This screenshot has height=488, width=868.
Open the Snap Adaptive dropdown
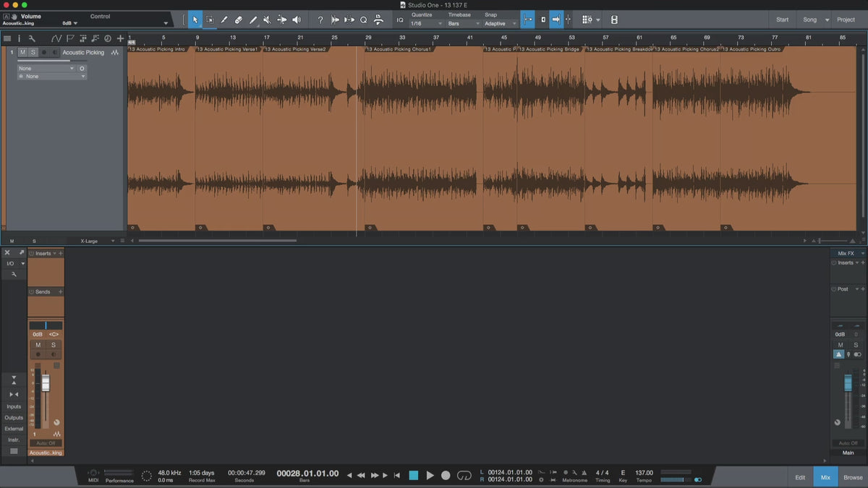[x=498, y=24]
